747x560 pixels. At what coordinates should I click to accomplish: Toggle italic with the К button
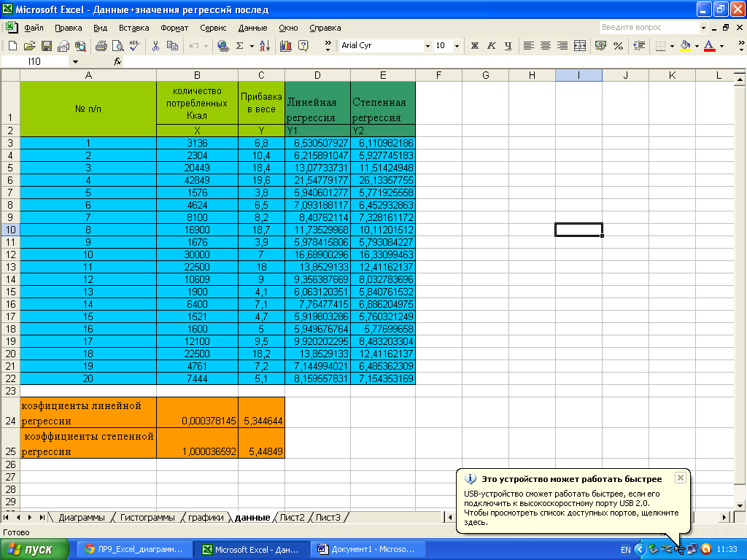(x=491, y=46)
